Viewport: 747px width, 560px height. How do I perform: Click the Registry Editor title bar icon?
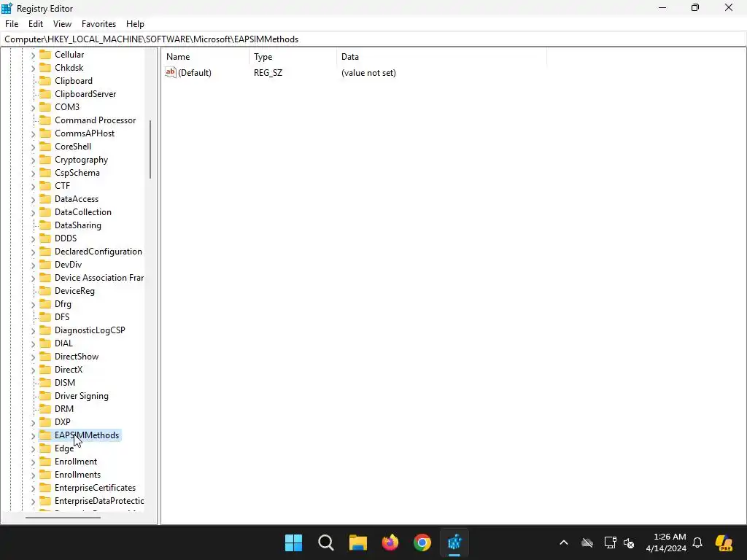pyautogui.click(x=7, y=8)
